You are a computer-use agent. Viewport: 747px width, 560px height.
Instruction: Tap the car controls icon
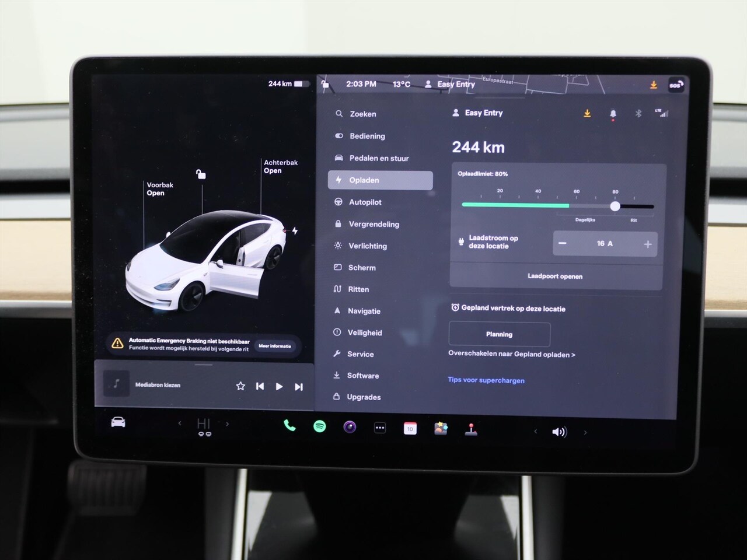pyautogui.click(x=118, y=422)
